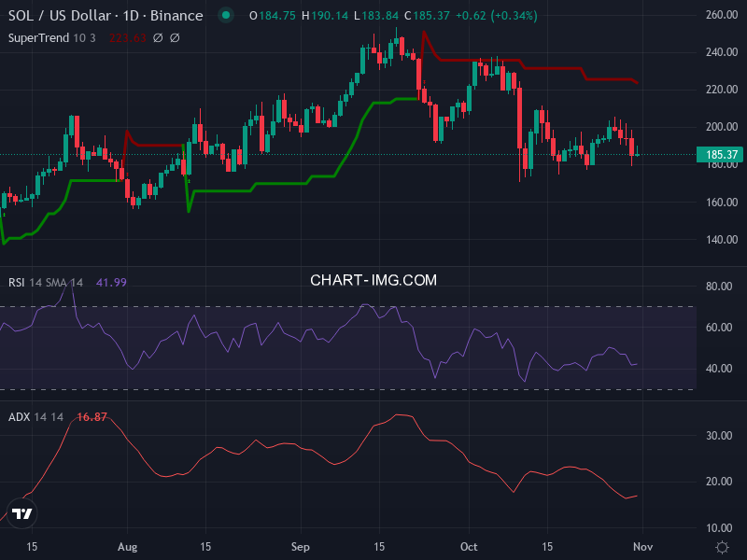Click the 260.00 price scale label

(720, 16)
